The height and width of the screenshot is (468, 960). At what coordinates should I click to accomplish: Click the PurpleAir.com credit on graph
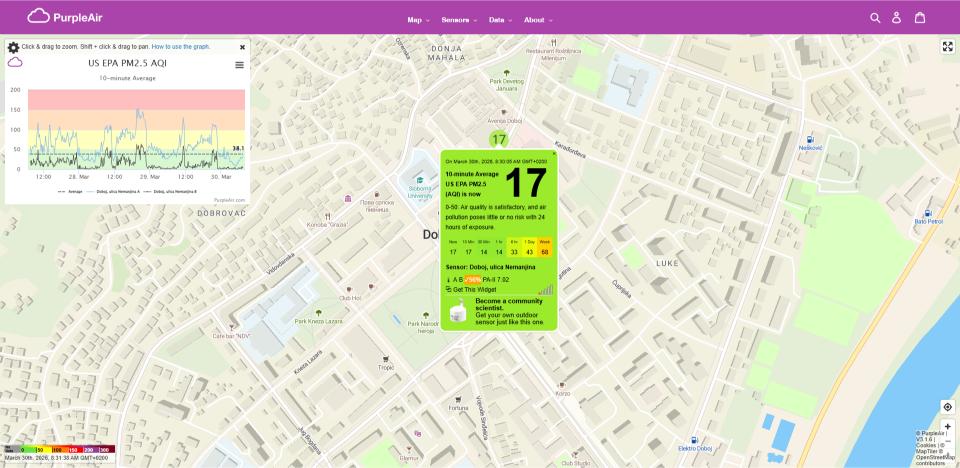[230, 200]
